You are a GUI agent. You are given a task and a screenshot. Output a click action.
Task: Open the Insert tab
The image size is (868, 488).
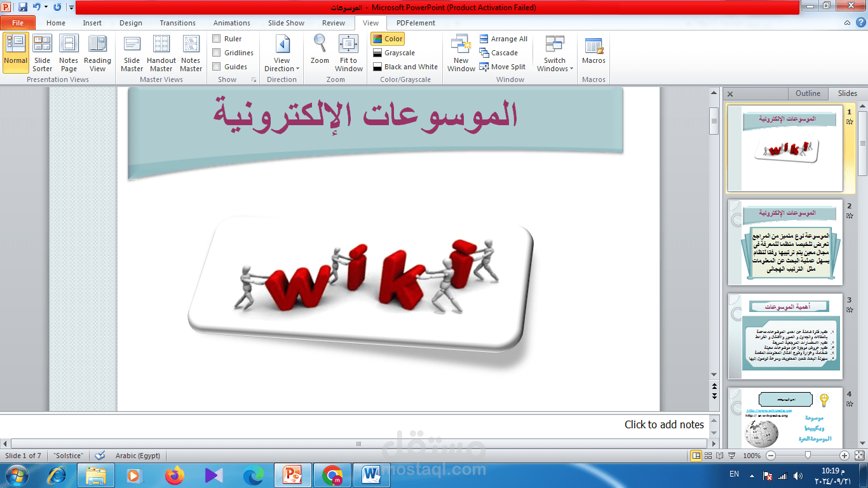click(92, 23)
